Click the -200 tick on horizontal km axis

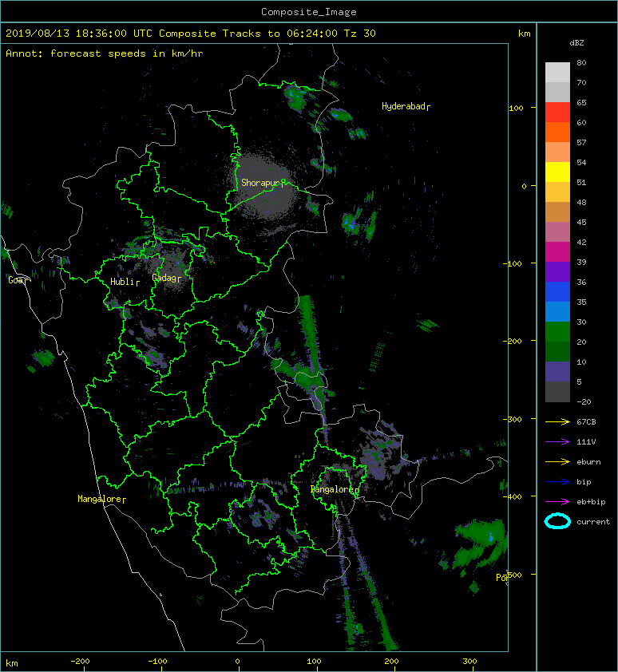tap(80, 662)
